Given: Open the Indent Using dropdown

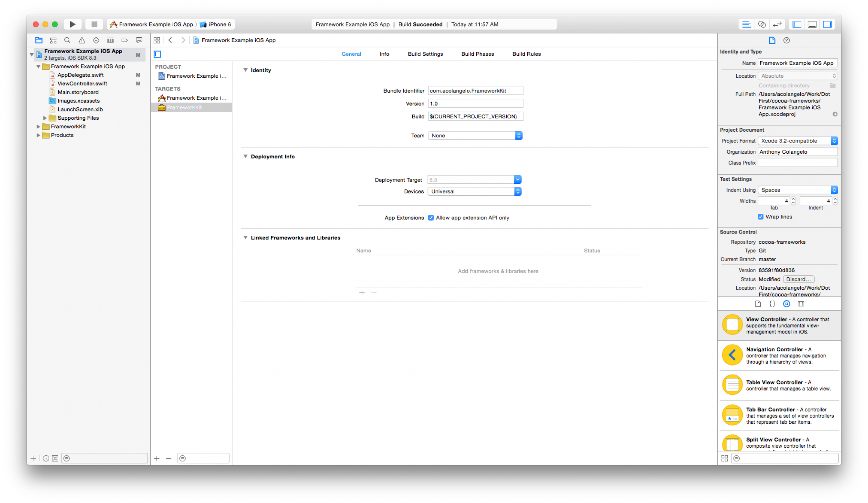Looking at the screenshot, I should tap(797, 190).
